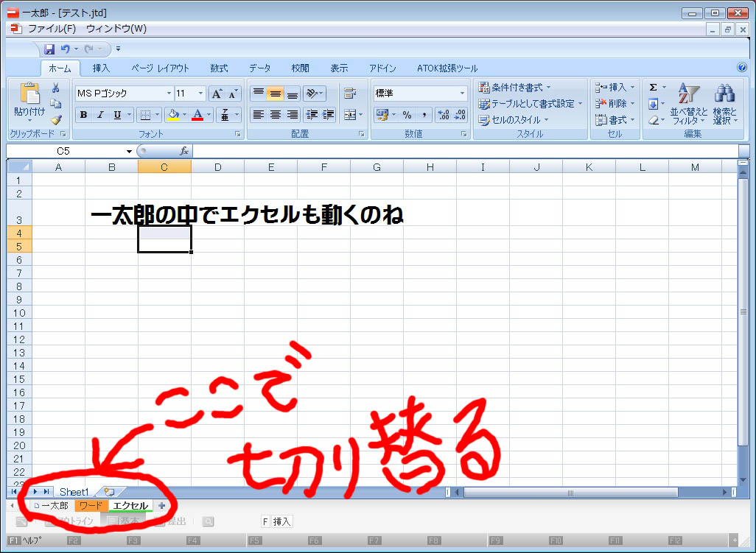This screenshot has width=756, height=553.
Task: Add new sheet with plus button
Action: pos(162,506)
